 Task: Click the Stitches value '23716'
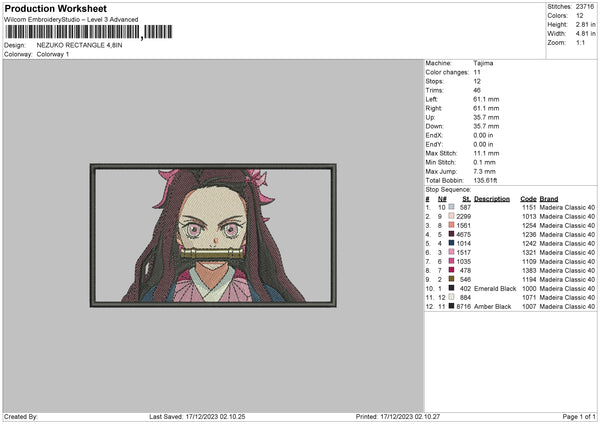[x=585, y=7]
